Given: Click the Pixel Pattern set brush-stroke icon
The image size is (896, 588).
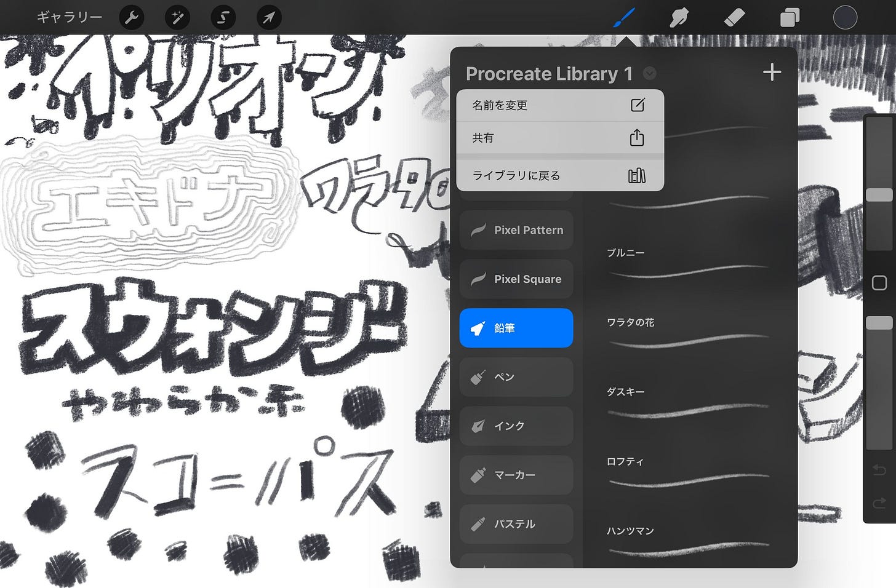Looking at the screenshot, I should point(478,230).
